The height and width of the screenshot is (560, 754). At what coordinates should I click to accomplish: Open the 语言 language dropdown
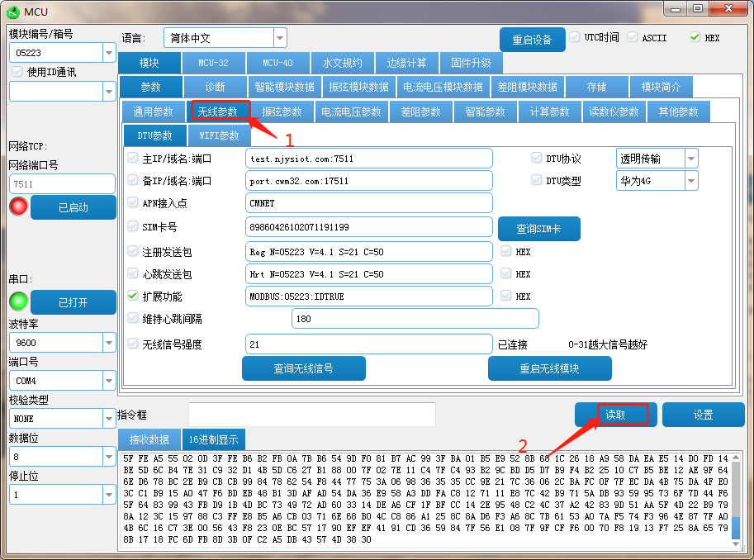[280, 38]
